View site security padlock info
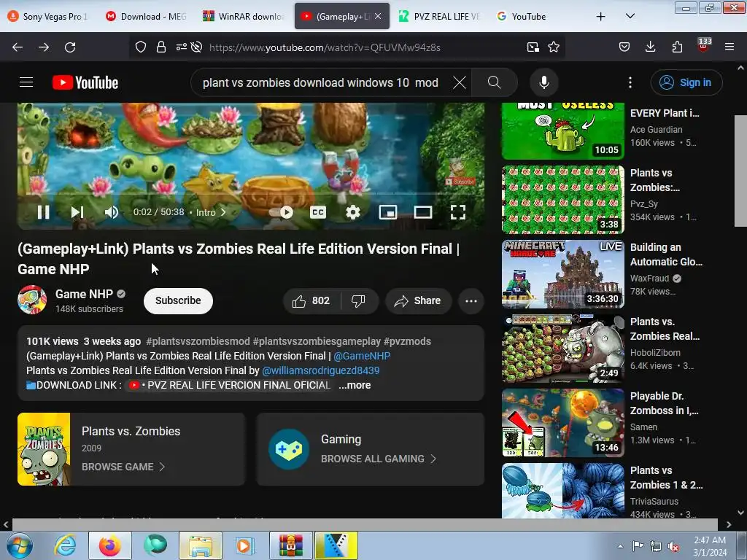The image size is (747, 560). (x=161, y=47)
